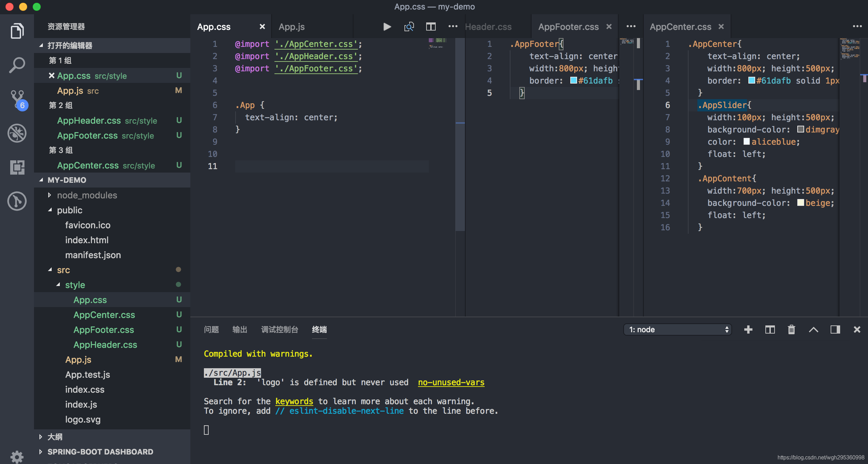Image resolution: width=868 pixels, height=464 pixels.
Task: Open the Debug view in activity bar
Action: click(x=17, y=133)
